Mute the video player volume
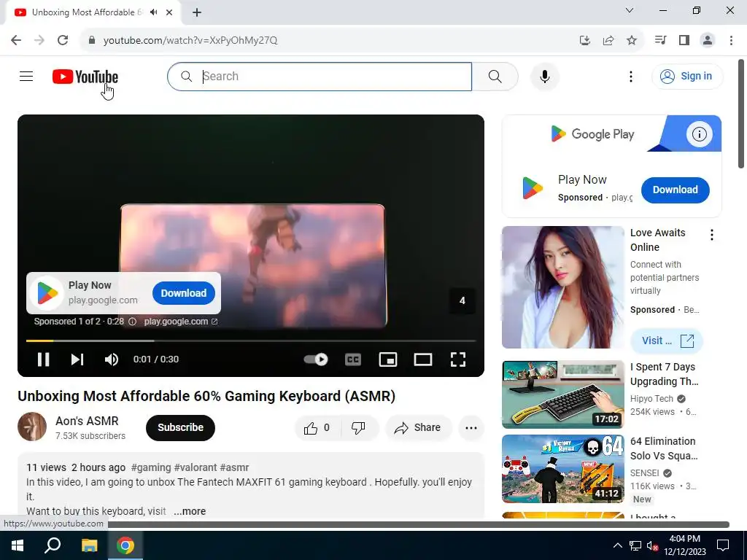This screenshot has height=560, width=747. (x=111, y=359)
